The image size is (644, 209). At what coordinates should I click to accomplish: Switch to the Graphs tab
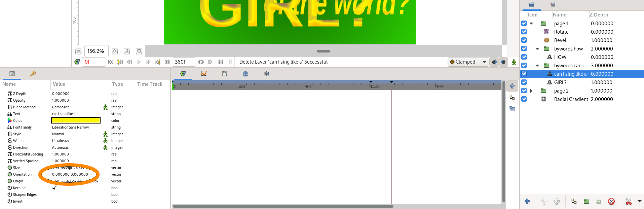pyautogui.click(x=204, y=74)
